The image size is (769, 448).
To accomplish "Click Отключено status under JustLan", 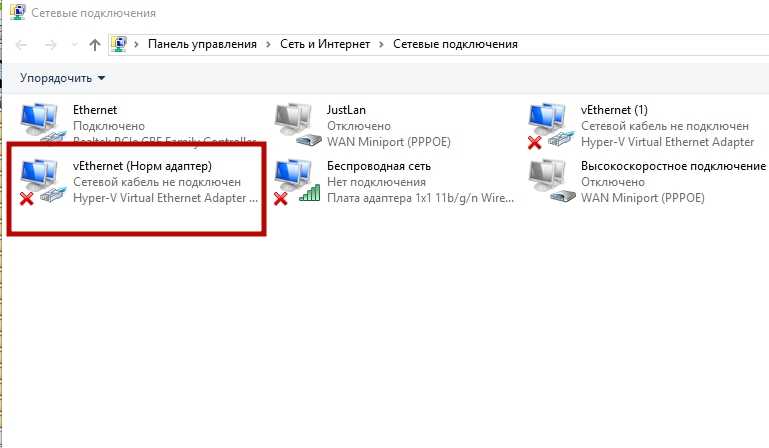I will tap(359, 126).
